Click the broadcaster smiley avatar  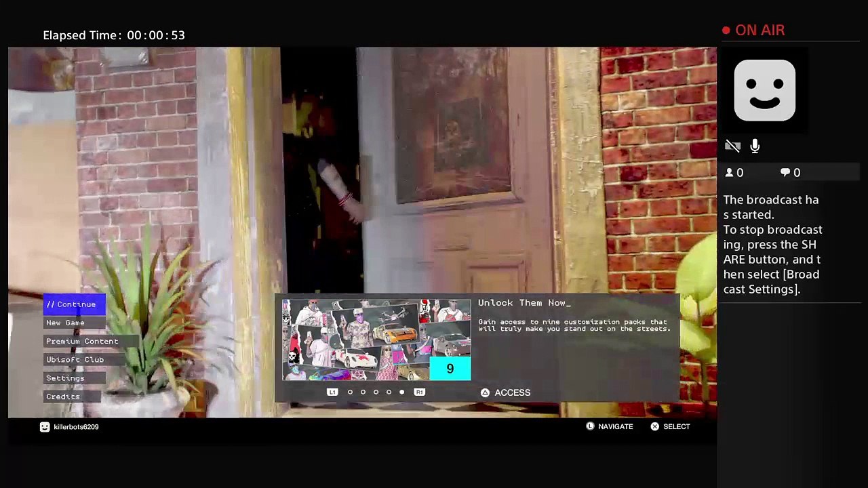(x=765, y=90)
